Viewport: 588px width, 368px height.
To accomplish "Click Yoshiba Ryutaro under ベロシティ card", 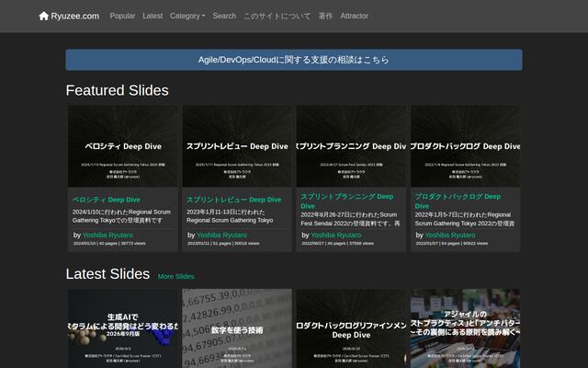I will (x=107, y=236).
